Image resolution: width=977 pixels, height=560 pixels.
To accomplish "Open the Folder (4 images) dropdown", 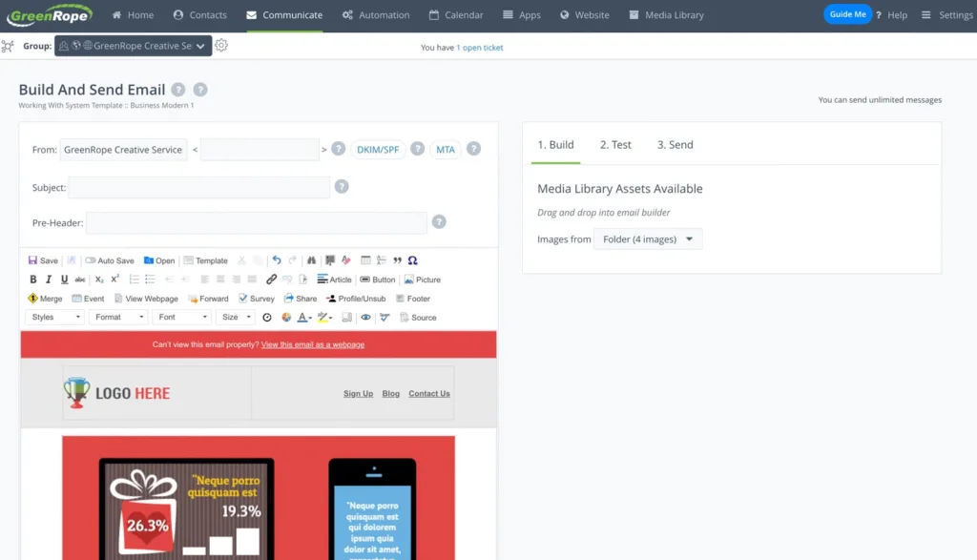I will click(648, 239).
